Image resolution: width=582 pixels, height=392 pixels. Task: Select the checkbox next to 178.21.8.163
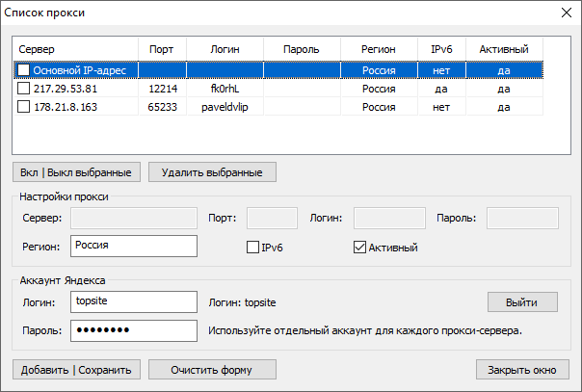(24, 107)
